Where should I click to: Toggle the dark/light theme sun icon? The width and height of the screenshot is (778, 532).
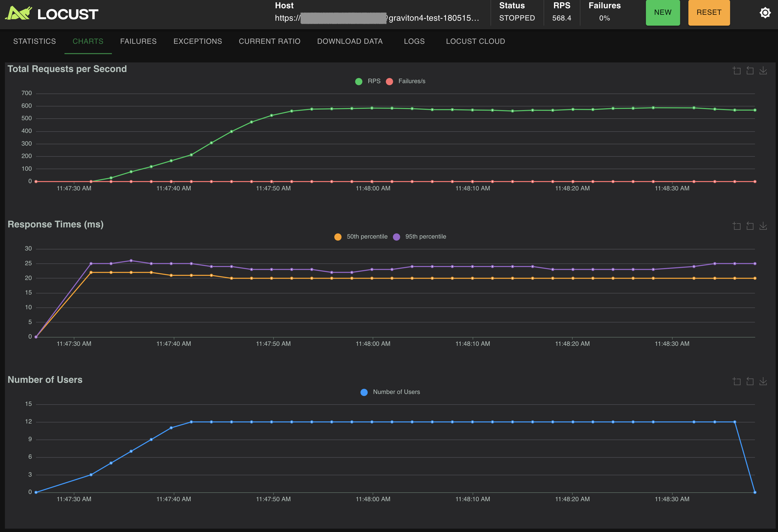pyautogui.click(x=765, y=13)
